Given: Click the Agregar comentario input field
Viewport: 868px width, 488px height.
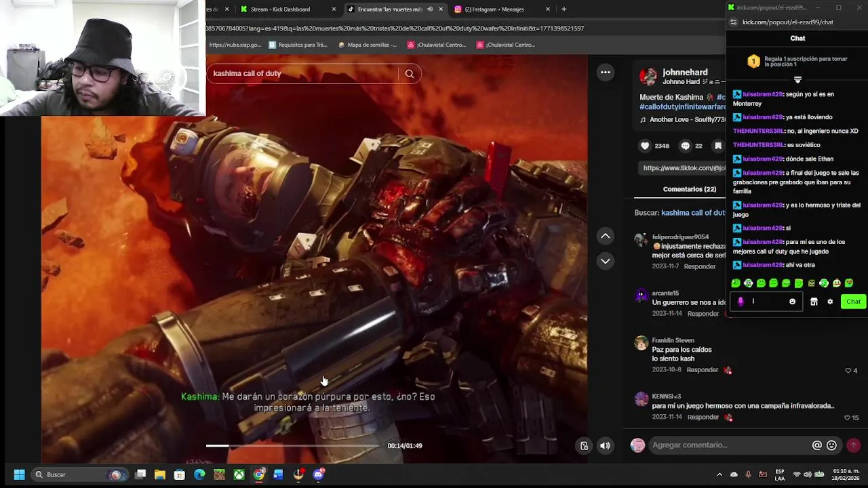Looking at the screenshot, I should [x=729, y=445].
